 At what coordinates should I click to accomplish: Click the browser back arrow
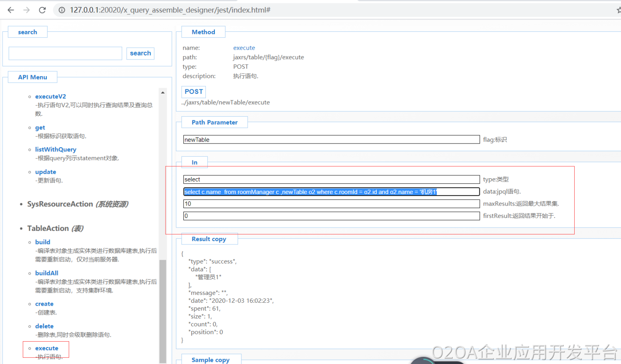pos(11,10)
